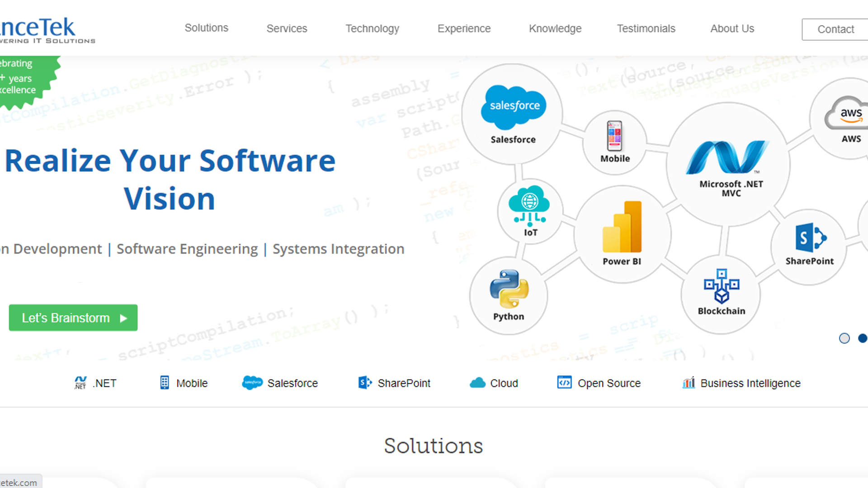The height and width of the screenshot is (488, 868).
Task: Click the Let's Brainstorm button
Action: tap(73, 318)
